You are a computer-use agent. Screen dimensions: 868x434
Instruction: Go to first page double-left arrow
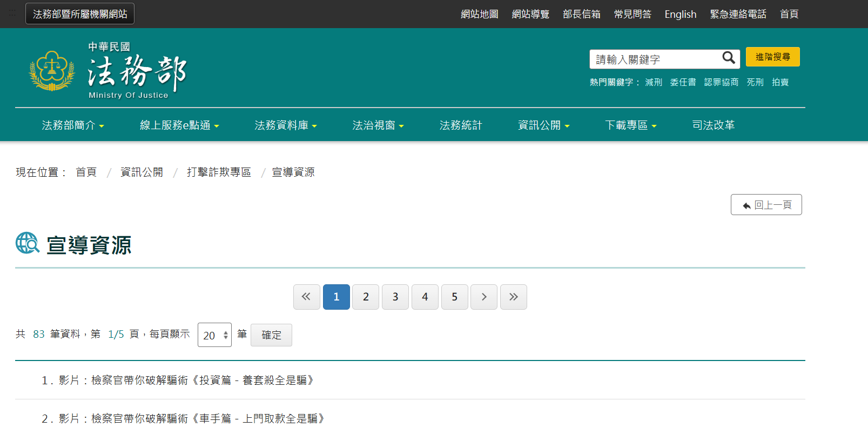306,297
